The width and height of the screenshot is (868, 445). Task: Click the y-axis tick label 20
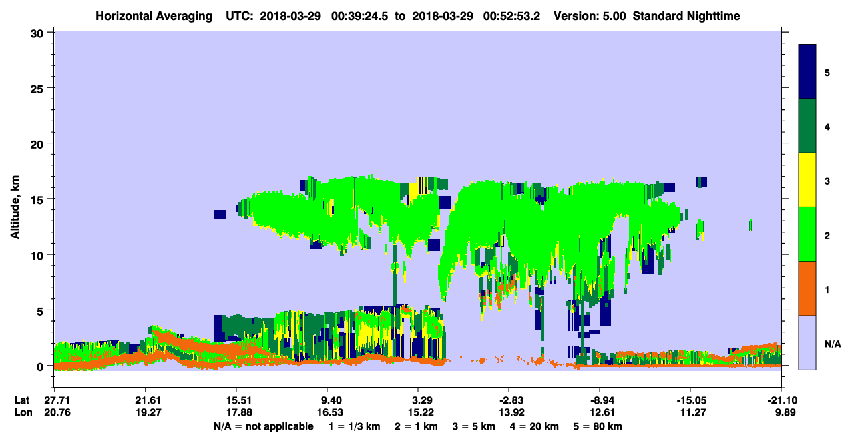tap(39, 143)
